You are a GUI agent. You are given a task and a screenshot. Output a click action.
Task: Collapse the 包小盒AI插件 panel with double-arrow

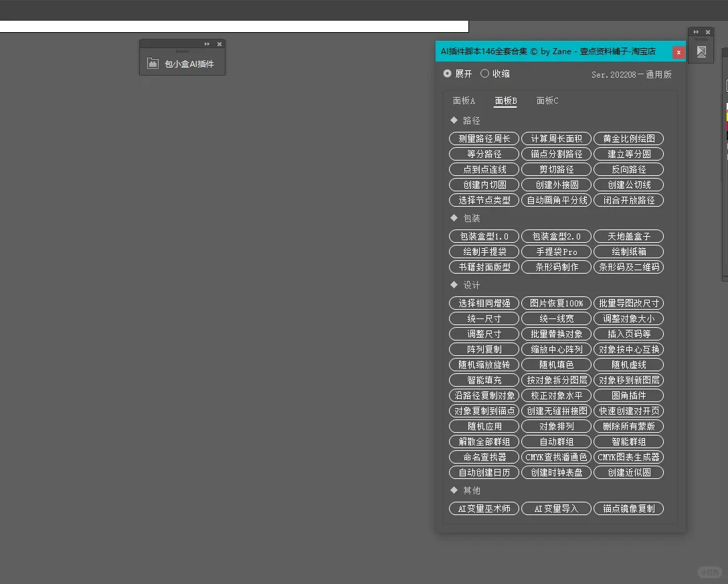click(x=207, y=44)
